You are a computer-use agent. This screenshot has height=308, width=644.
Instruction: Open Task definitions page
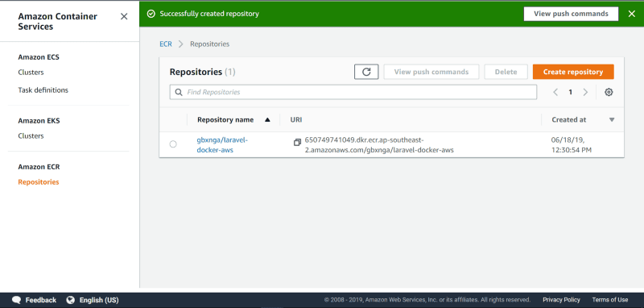tap(43, 90)
